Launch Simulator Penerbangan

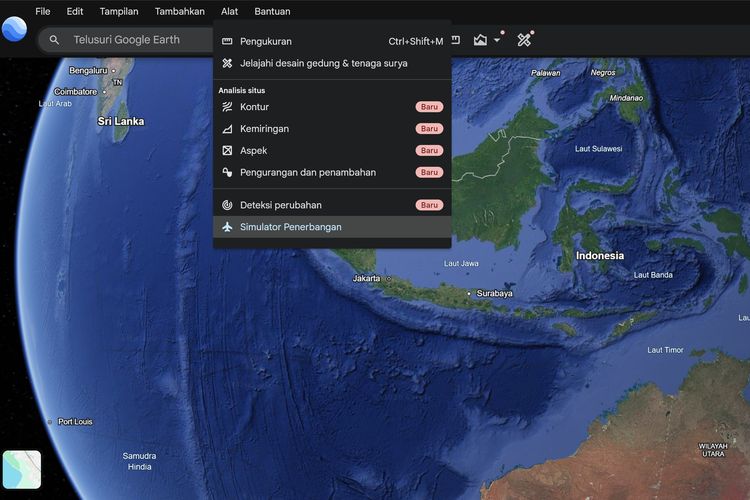click(x=332, y=227)
